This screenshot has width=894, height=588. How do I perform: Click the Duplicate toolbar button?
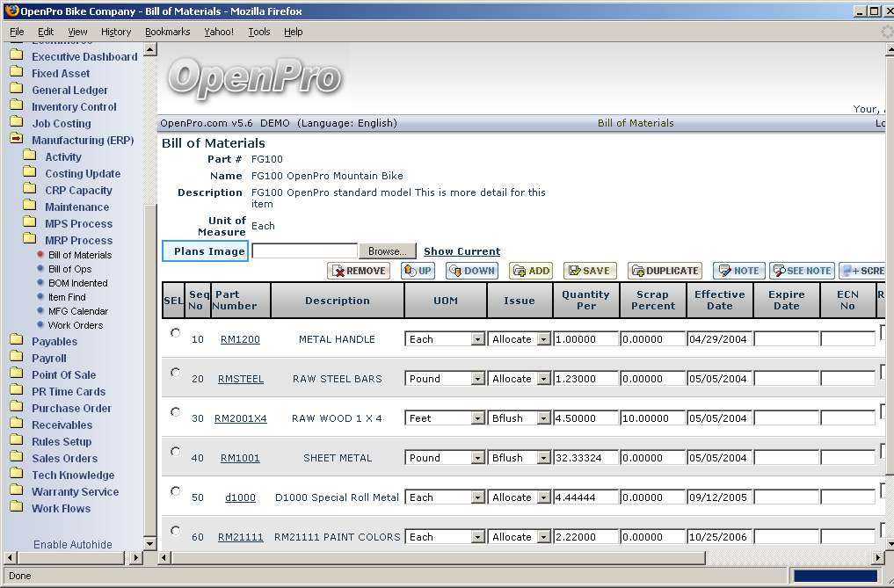(x=664, y=271)
